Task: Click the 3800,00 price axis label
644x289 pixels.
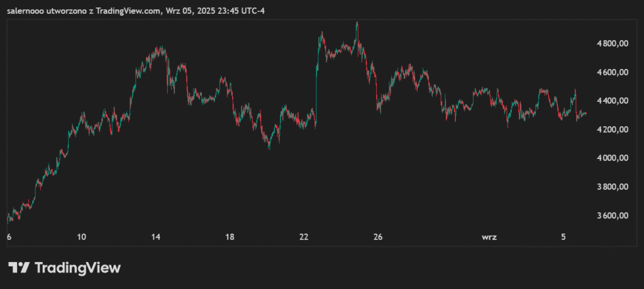Action: [x=613, y=187]
